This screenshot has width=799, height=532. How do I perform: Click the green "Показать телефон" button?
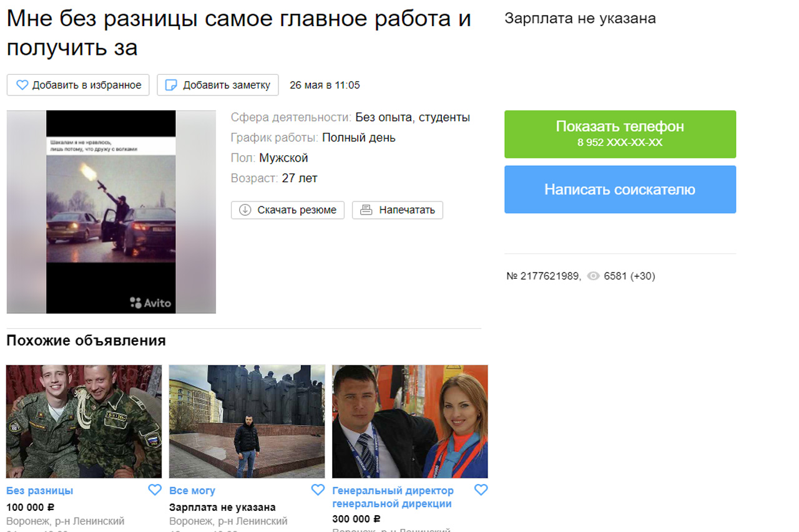620,134
